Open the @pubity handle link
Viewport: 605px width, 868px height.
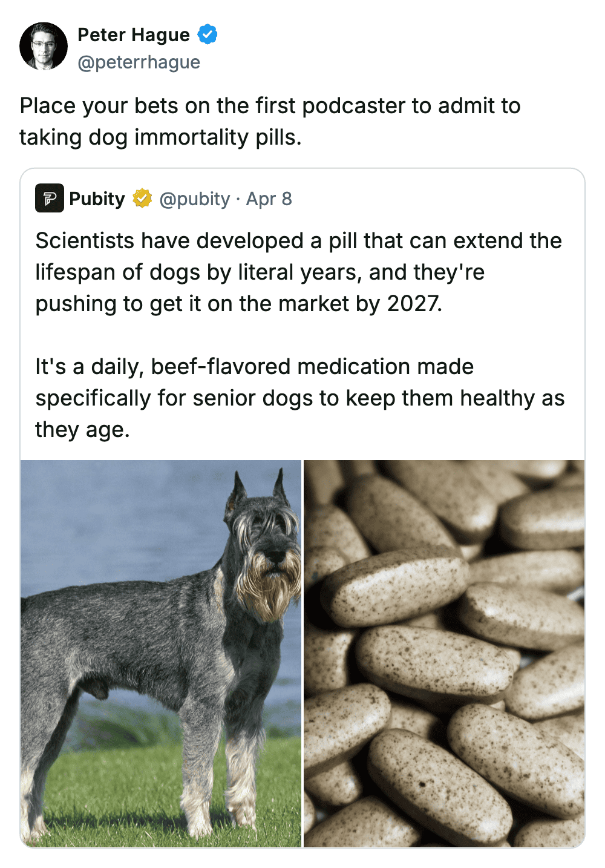pyautogui.click(x=195, y=199)
